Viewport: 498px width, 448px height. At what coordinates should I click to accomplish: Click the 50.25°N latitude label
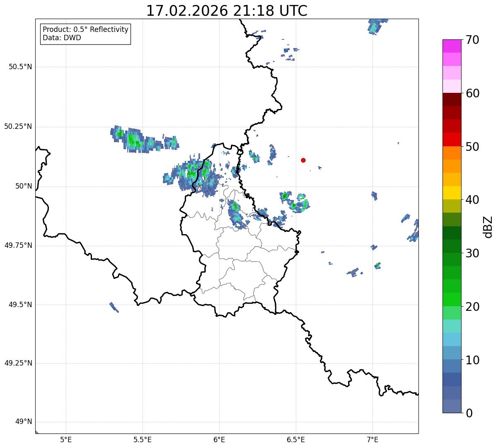[x=18, y=126]
